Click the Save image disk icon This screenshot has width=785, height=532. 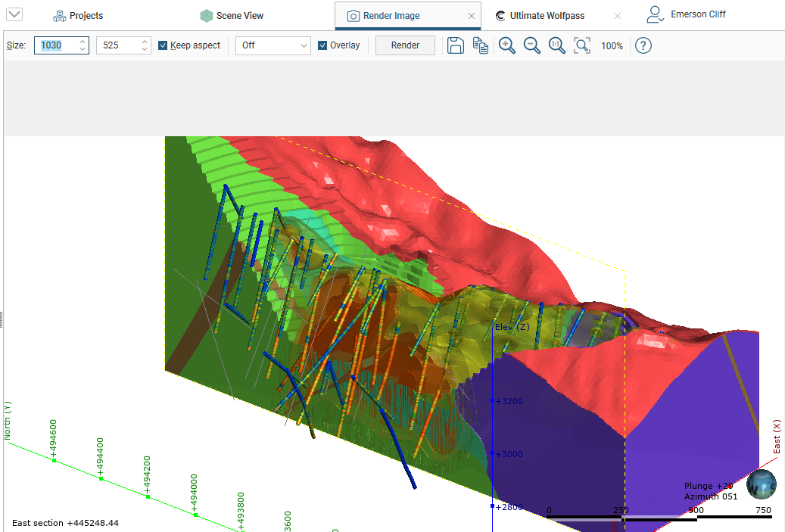pyautogui.click(x=455, y=45)
